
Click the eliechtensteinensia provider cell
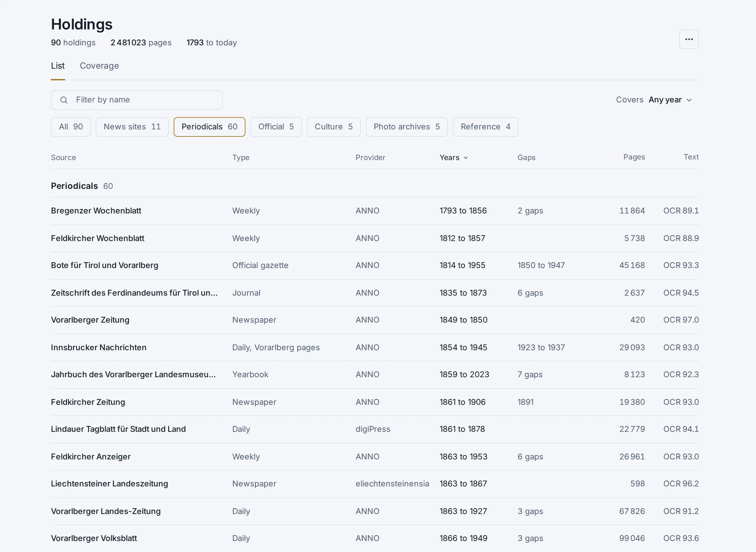(392, 484)
